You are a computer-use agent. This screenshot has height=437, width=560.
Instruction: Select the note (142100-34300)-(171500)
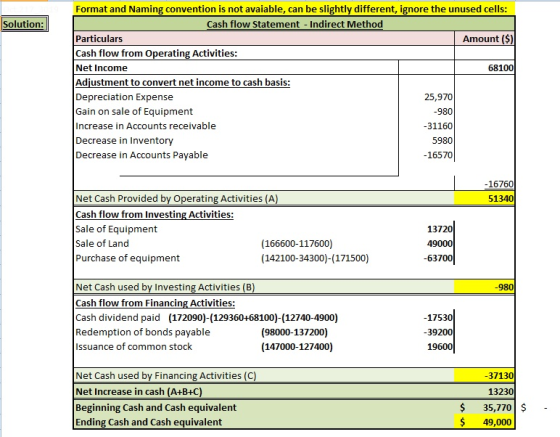pyautogui.click(x=315, y=258)
